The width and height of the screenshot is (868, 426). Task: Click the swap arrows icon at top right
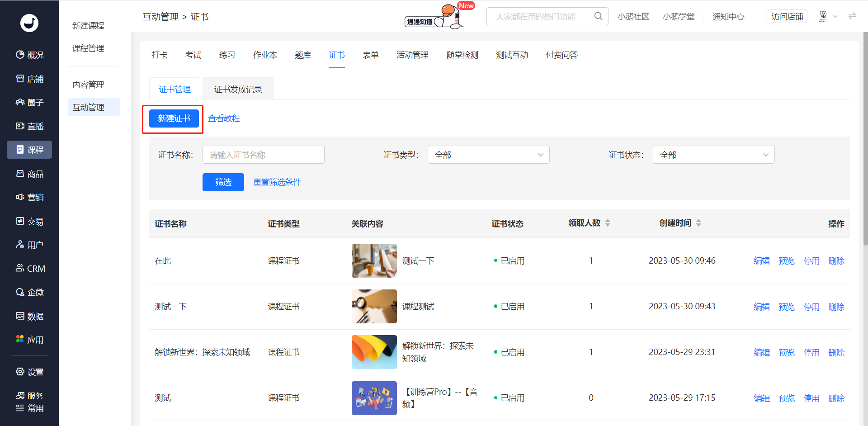coord(852,16)
